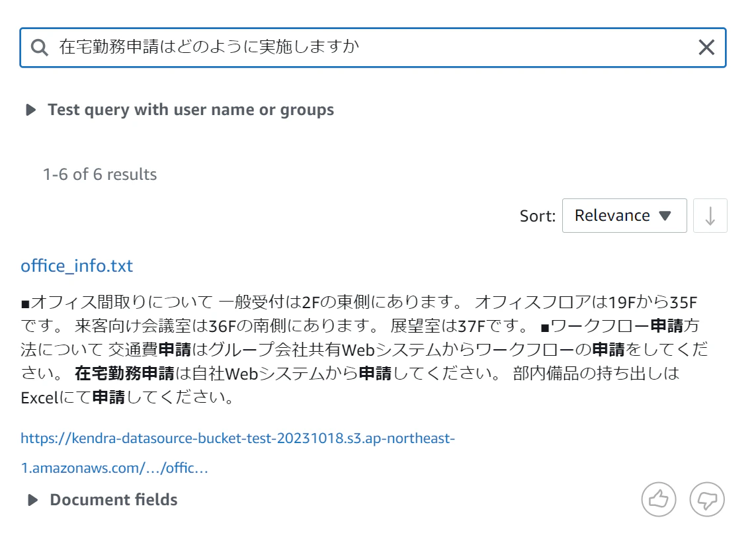Mark the result helpful with thumbs up
The width and height of the screenshot is (756, 537).
pyautogui.click(x=659, y=499)
